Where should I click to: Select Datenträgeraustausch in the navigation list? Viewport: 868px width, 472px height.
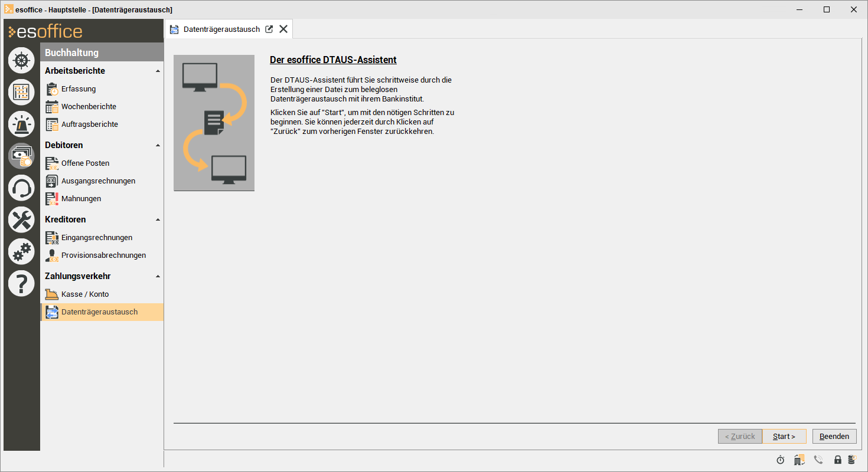click(x=102, y=312)
